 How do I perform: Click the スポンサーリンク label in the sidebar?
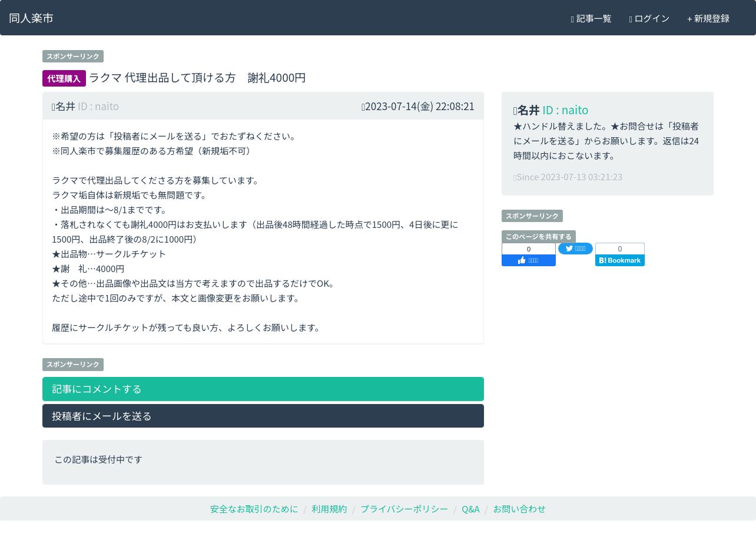[x=532, y=216]
